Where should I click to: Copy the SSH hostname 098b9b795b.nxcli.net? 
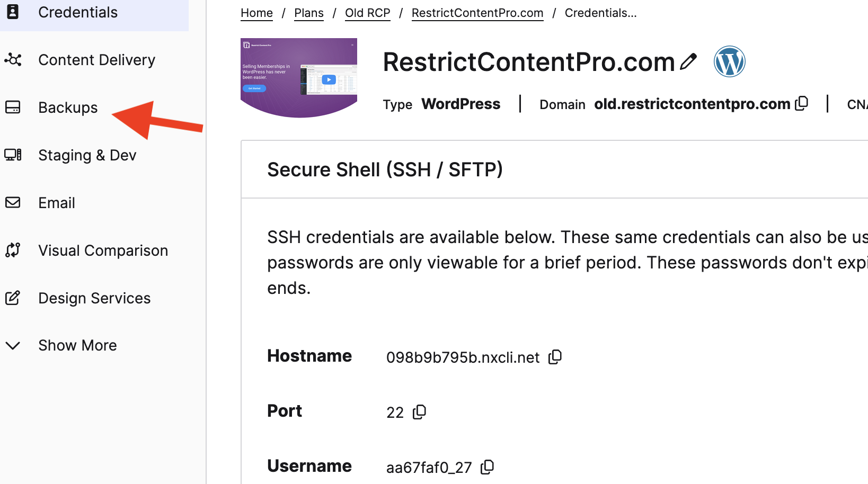(555, 357)
